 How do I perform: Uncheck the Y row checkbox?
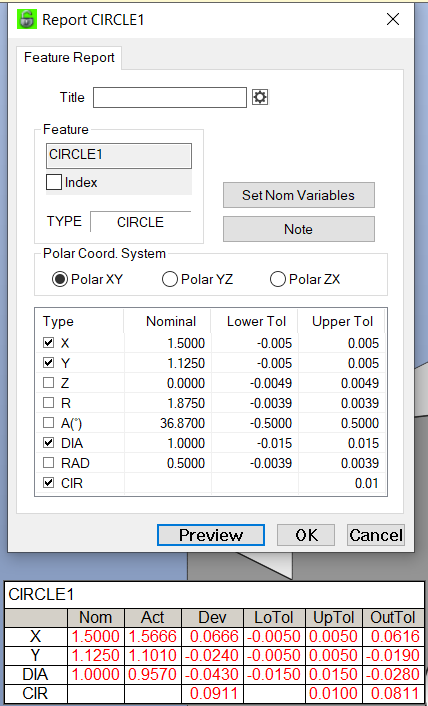click(x=48, y=362)
